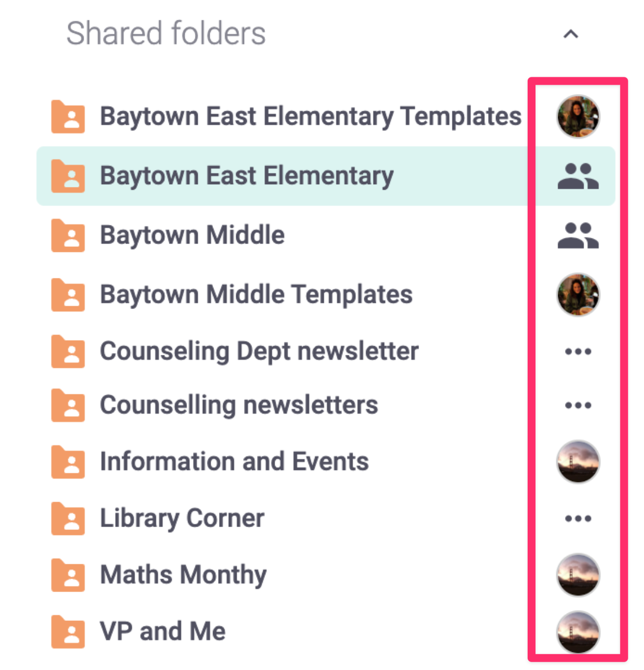Screen dimensions: 644x670
Task: Collapse the Shared folders section chevron
Action: pos(571,34)
